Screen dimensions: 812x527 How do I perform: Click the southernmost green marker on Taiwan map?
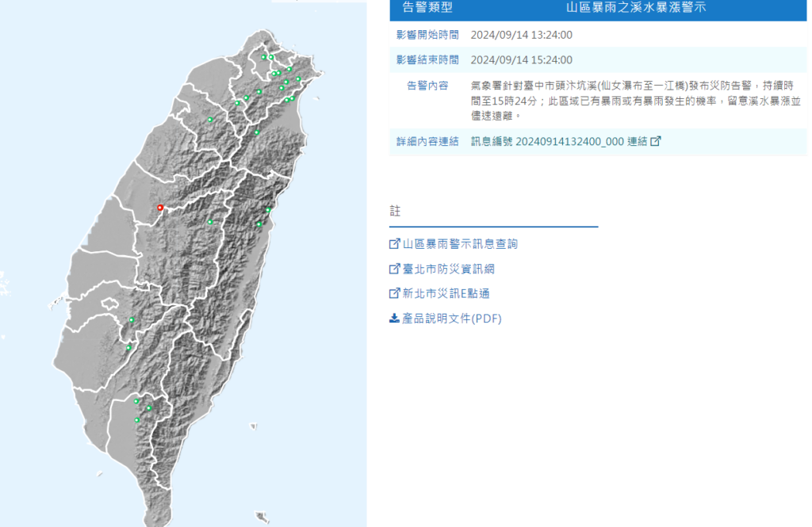[x=137, y=420]
